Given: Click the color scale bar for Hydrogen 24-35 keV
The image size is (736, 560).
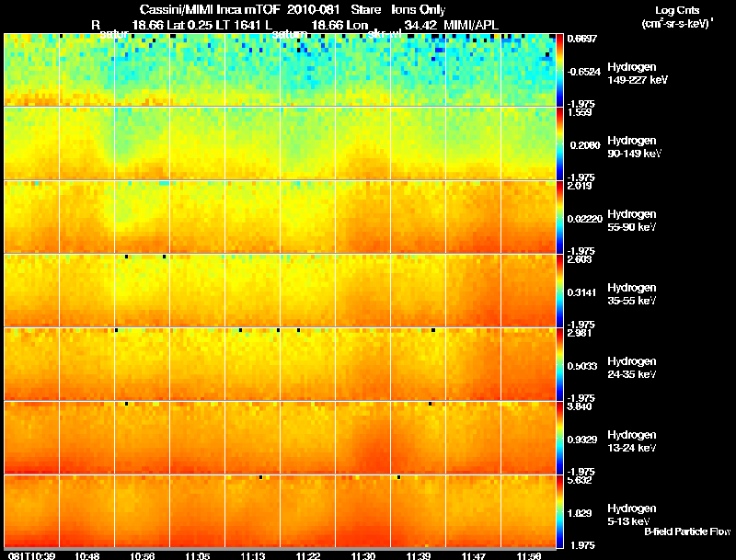Looking at the screenshot, I should coord(559,364).
